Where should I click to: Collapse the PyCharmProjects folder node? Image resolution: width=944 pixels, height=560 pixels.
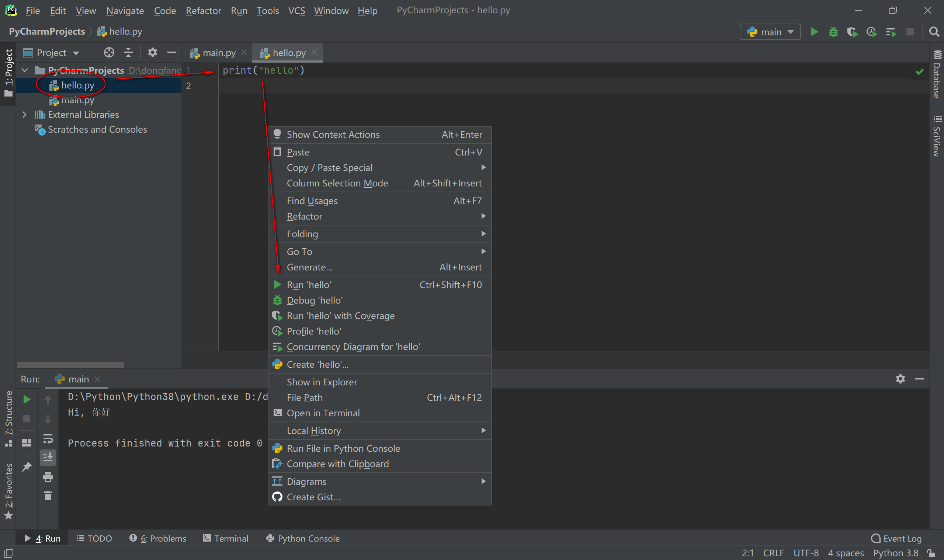(25, 70)
